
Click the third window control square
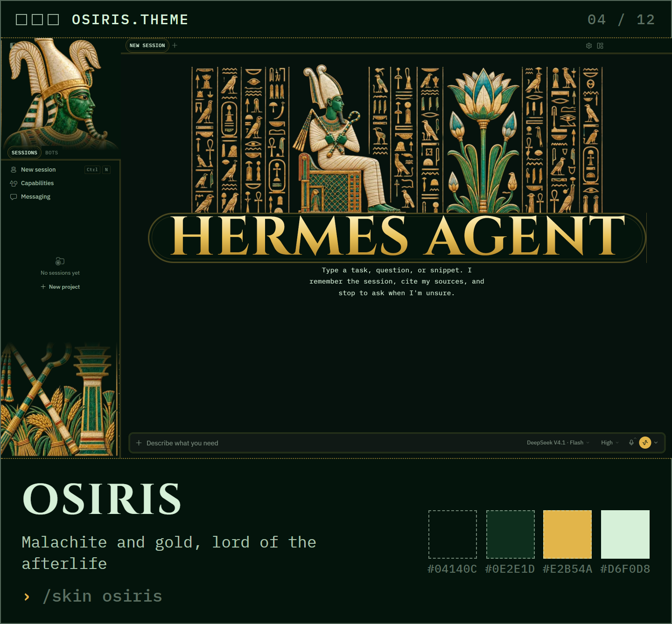(53, 20)
